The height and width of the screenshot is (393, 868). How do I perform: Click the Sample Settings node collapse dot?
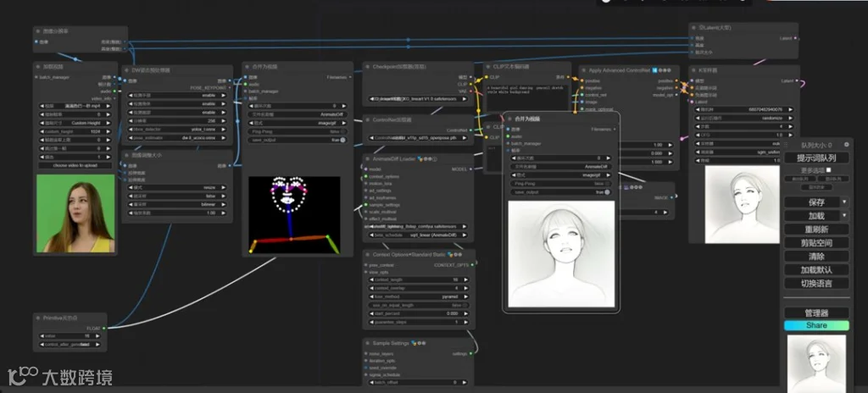tap(367, 344)
